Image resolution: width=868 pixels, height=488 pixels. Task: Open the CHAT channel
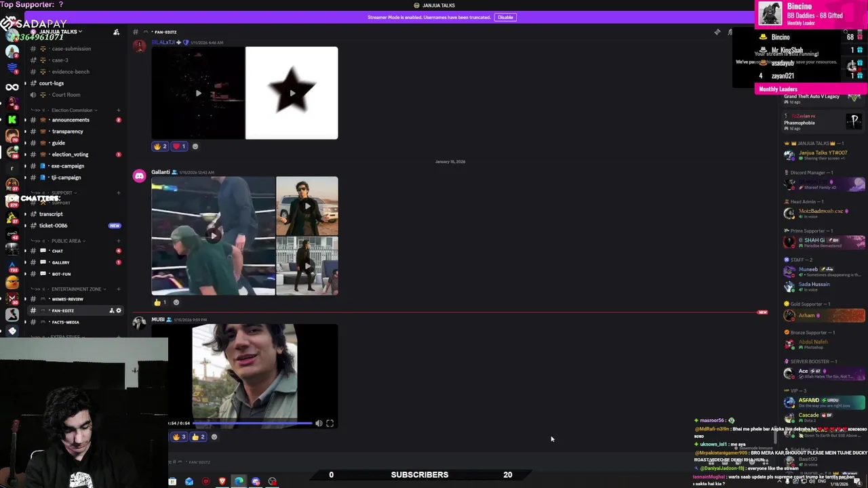75,251
